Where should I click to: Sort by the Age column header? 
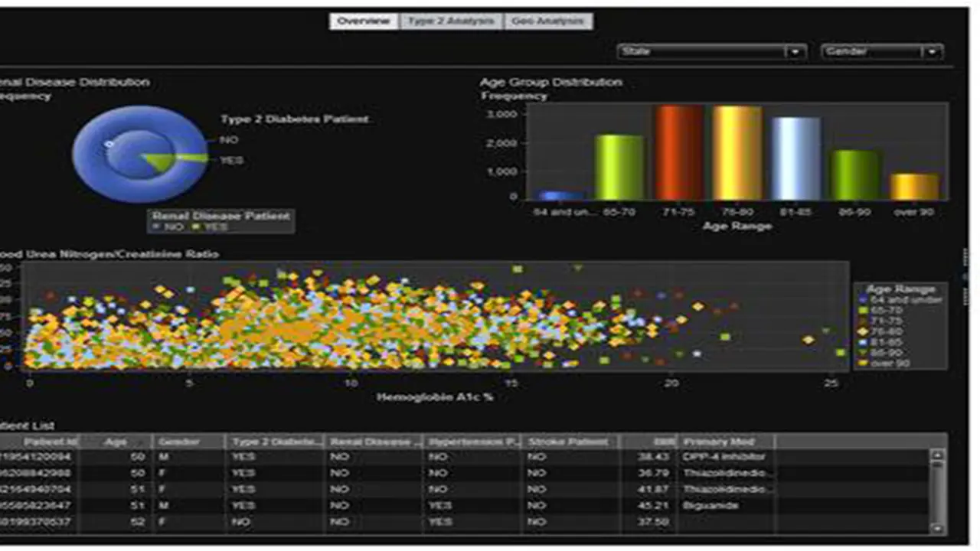(115, 442)
